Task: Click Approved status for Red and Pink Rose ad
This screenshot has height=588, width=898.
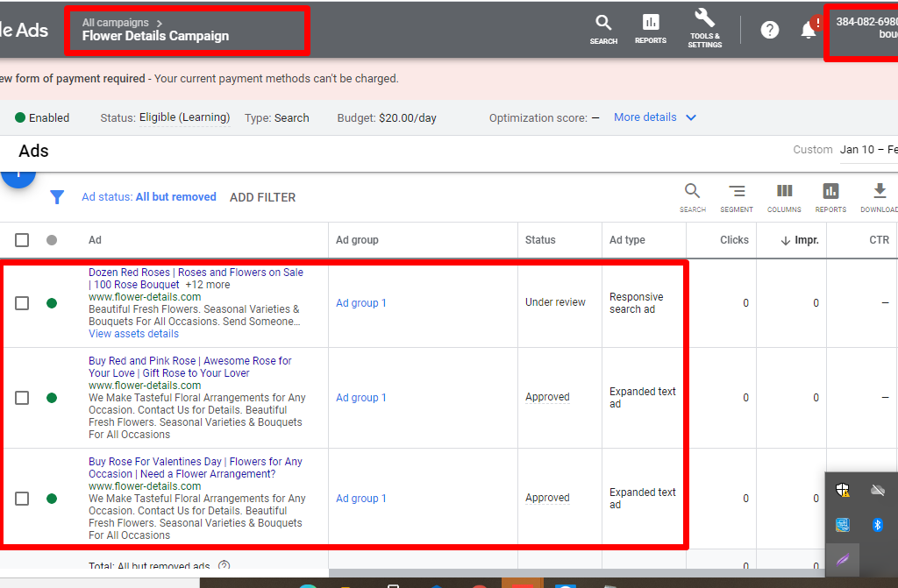Action: click(547, 397)
